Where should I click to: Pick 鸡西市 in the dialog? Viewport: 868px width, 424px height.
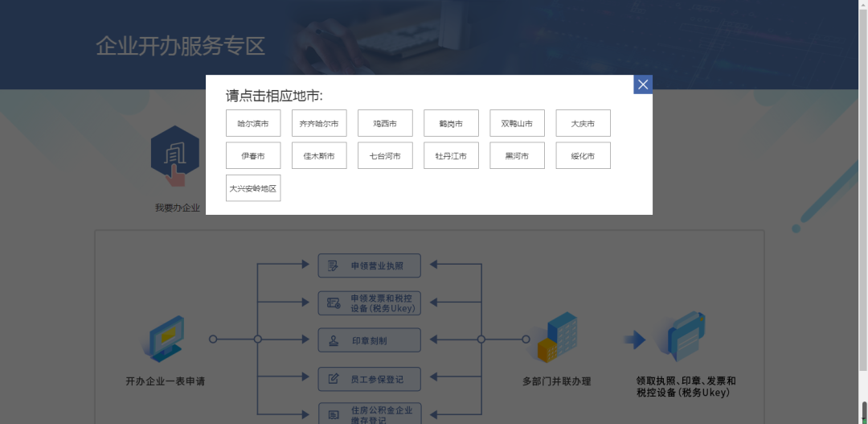[385, 123]
